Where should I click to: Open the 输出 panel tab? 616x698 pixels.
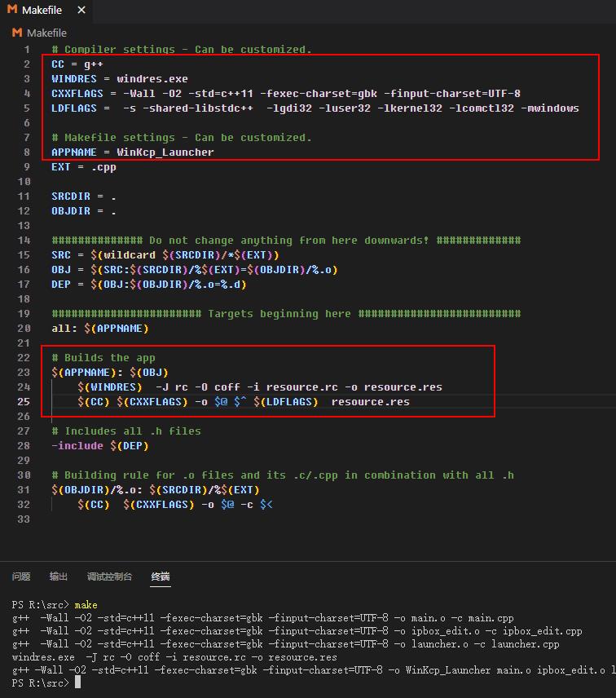[59, 577]
